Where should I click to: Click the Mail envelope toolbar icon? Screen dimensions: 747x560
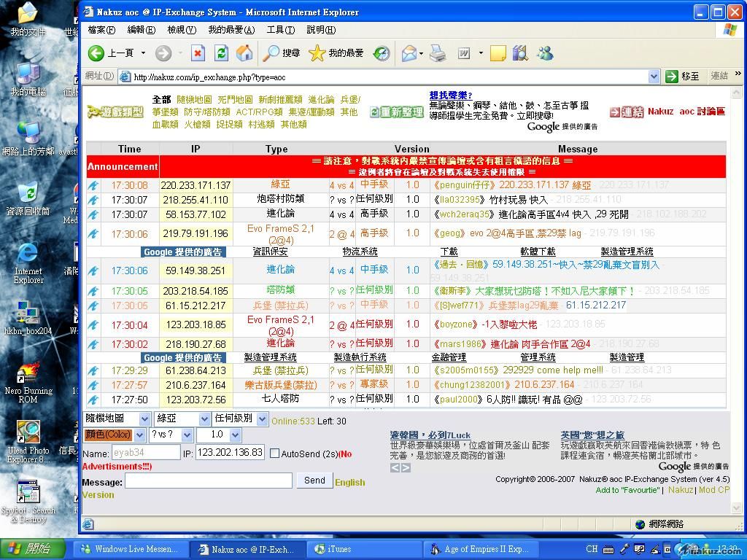409,52
